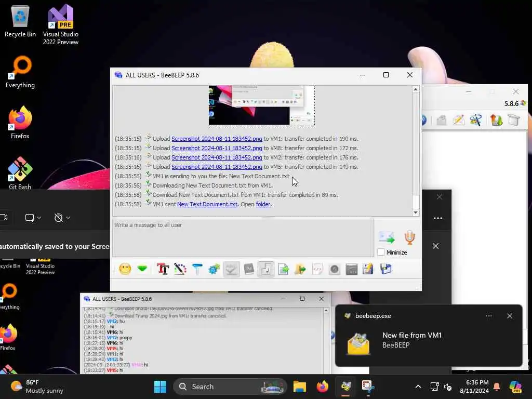The height and width of the screenshot is (399, 532).
Task: Open the New Text Document.txt link
Action: point(207,204)
